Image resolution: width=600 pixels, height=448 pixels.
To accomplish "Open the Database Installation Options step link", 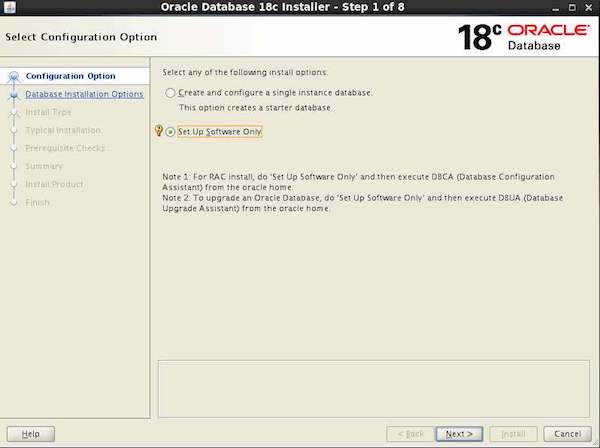I will click(84, 94).
